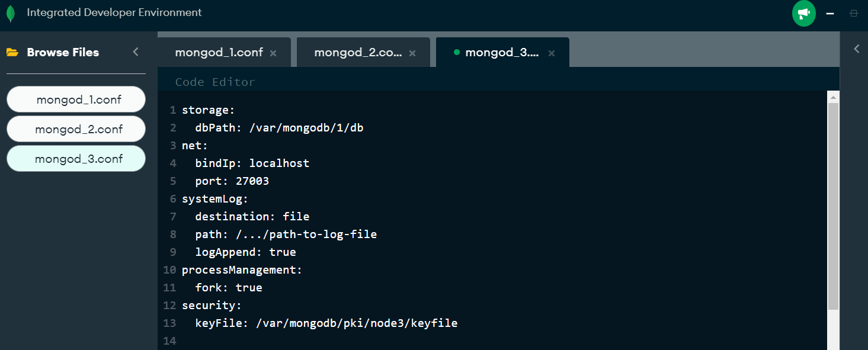Close the mongod_1.conf tab
The width and height of the screenshot is (868, 350).
[x=273, y=53]
